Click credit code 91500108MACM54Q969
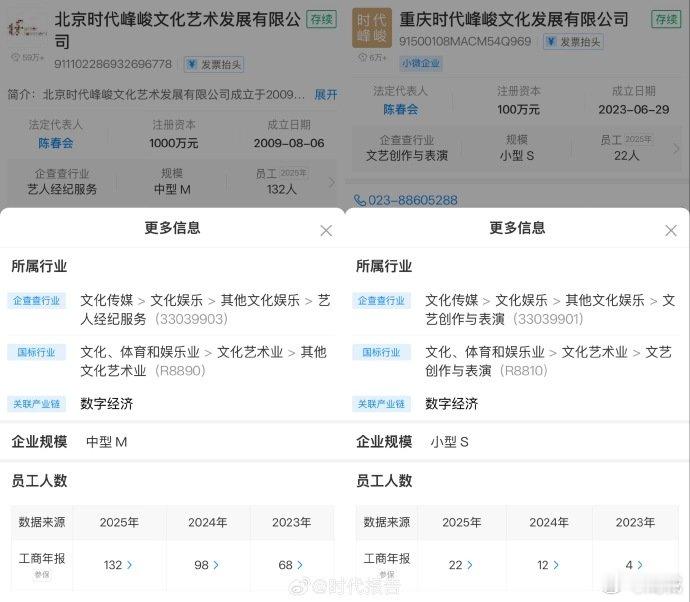 (465, 42)
